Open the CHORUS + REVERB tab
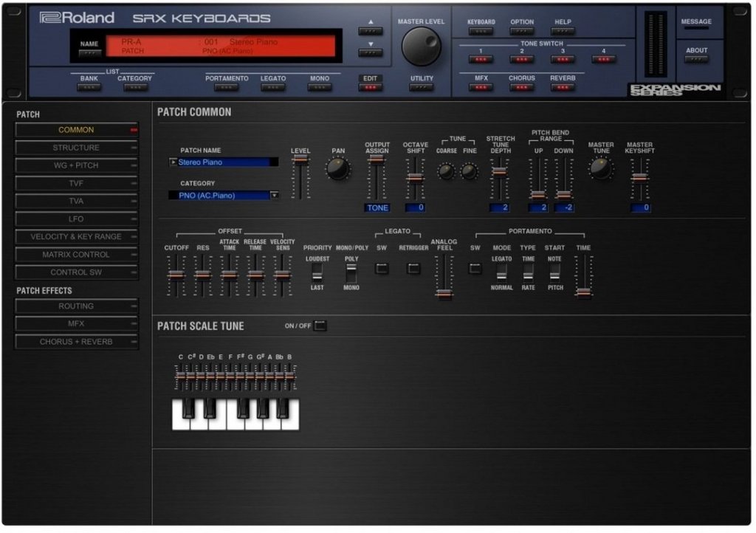The width and height of the screenshot is (756, 533). (76, 342)
